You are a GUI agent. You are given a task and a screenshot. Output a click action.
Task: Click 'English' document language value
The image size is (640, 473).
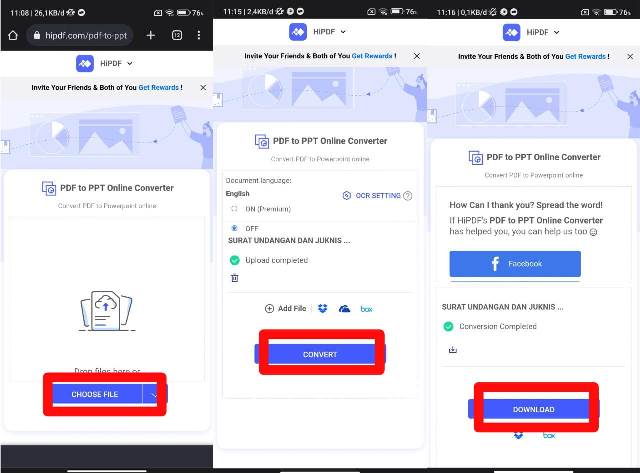(x=237, y=193)
